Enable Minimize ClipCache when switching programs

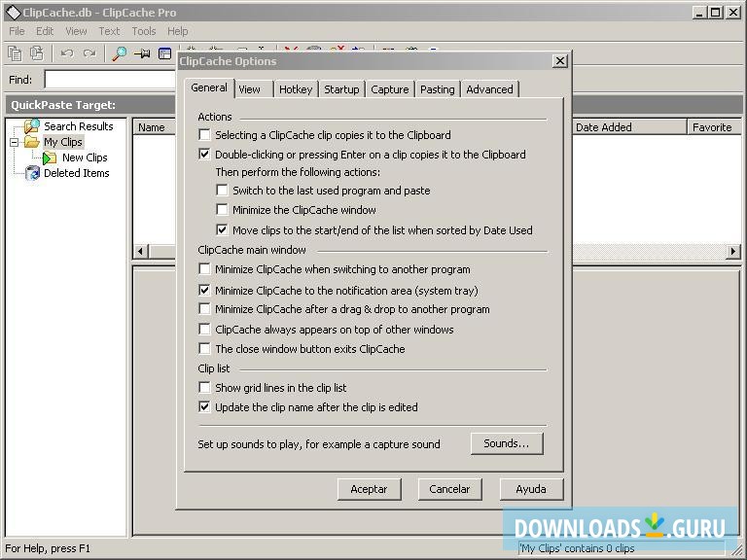click(204, 269)
